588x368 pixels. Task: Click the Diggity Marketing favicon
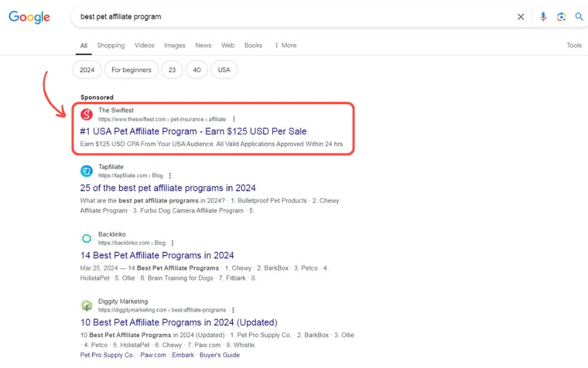tap(87, 305)
